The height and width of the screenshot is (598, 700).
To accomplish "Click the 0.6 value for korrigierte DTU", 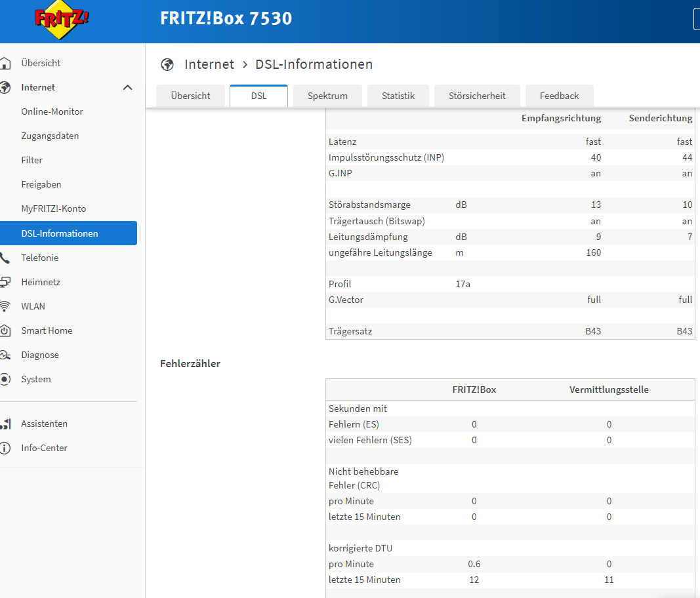I will (474, 564).
